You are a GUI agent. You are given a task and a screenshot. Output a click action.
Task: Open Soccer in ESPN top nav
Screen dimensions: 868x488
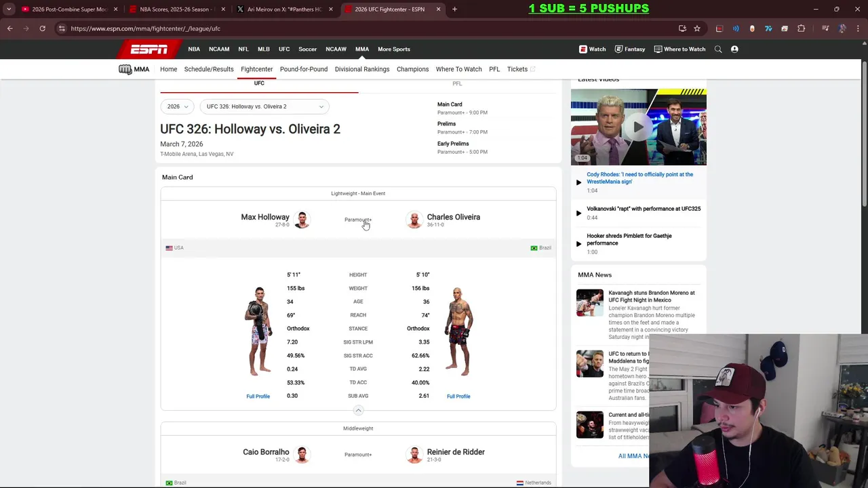pyautogui.click(x=307, y=49)
